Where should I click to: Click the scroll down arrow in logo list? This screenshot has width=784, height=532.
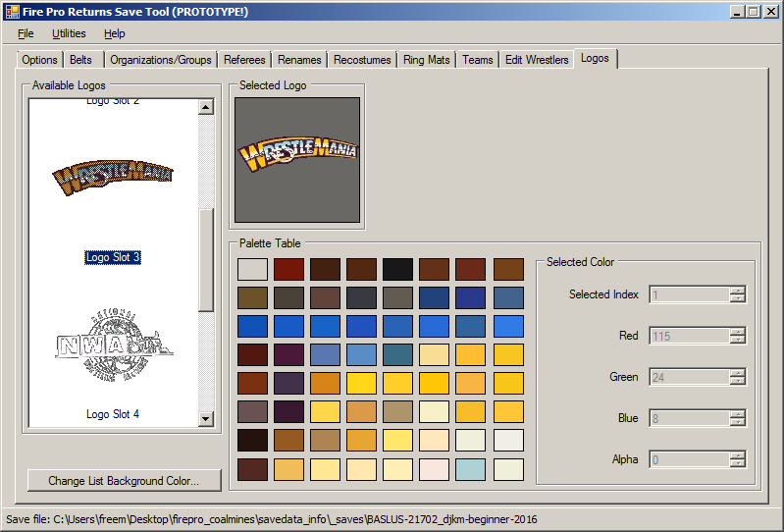tap(206, 418)
